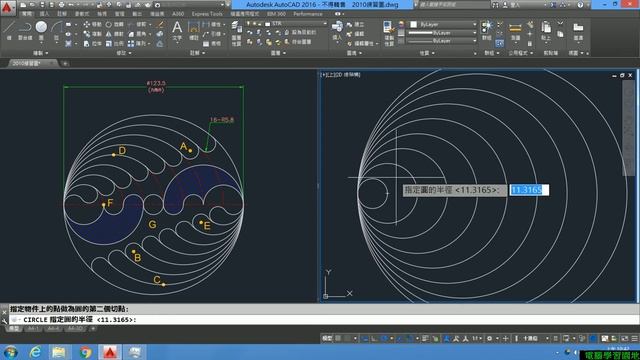The image size is (640, 360).
Task: Click the Insert block icon
Action: pyautogui.click(x=337, y=31)
